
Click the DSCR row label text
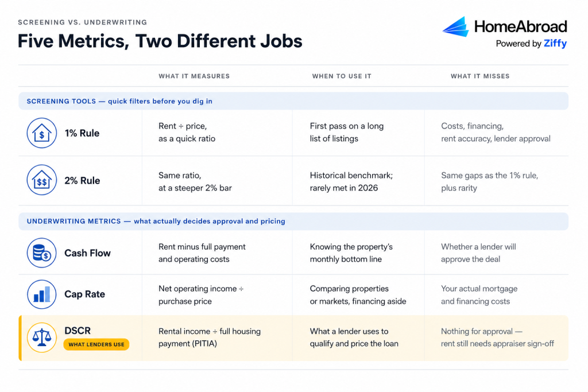pos(78,331)
